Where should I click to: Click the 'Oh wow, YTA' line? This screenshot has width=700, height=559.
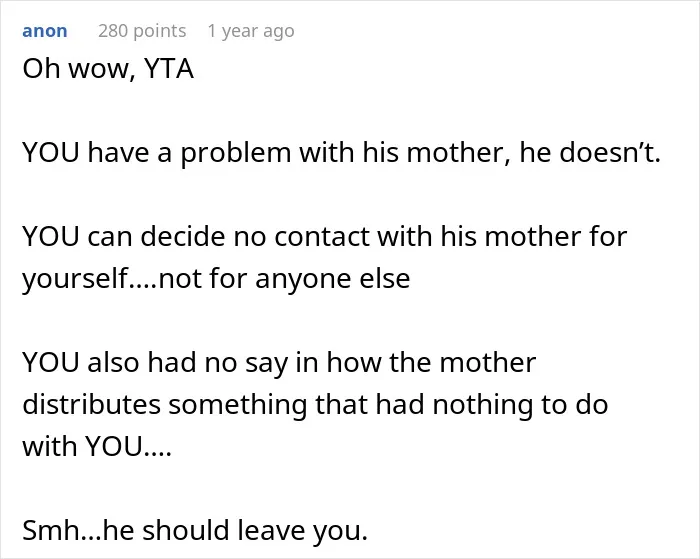point(108,69)
